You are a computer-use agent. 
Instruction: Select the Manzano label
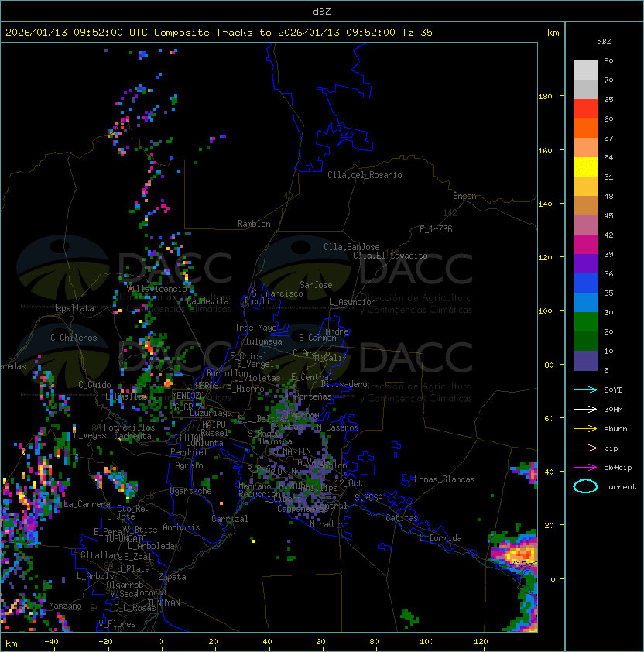[x=65, y=606]
